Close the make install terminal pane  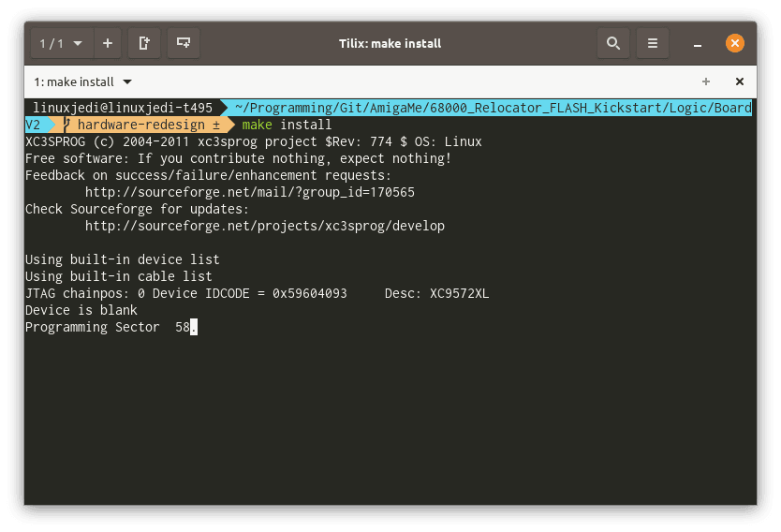(x=740, y=81)
